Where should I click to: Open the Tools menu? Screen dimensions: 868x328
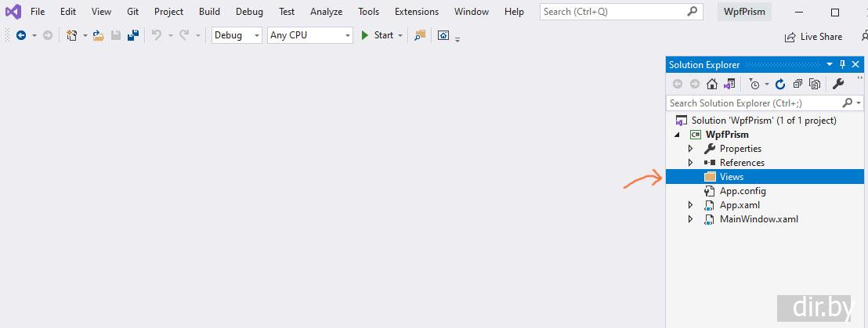pos(369,12)
